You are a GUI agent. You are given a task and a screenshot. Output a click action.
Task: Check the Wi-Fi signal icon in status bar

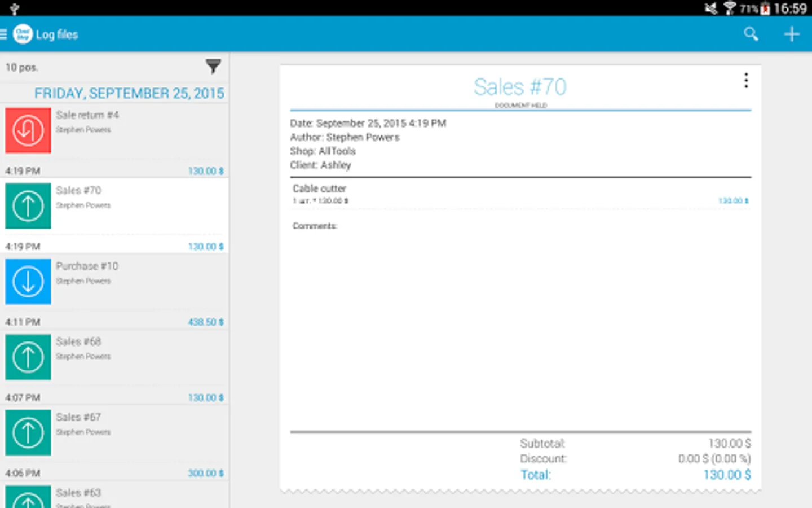tap(730, 8)
